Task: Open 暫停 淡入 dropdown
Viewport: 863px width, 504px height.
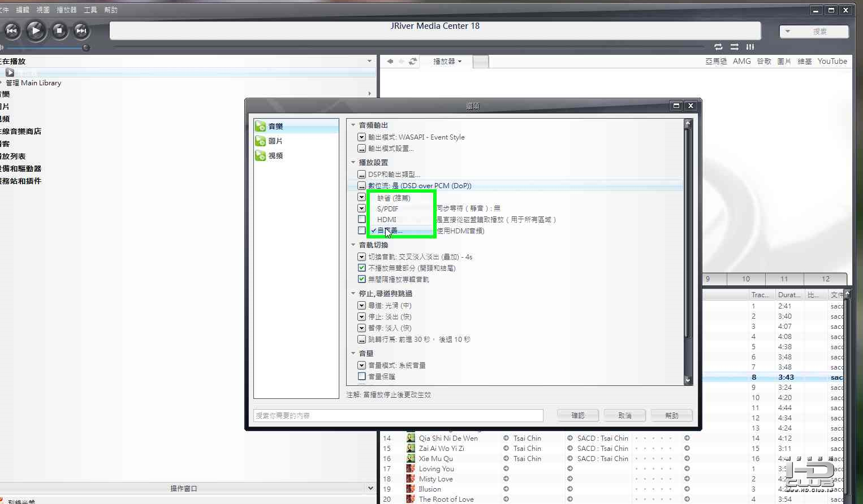Action: point(361,328)
